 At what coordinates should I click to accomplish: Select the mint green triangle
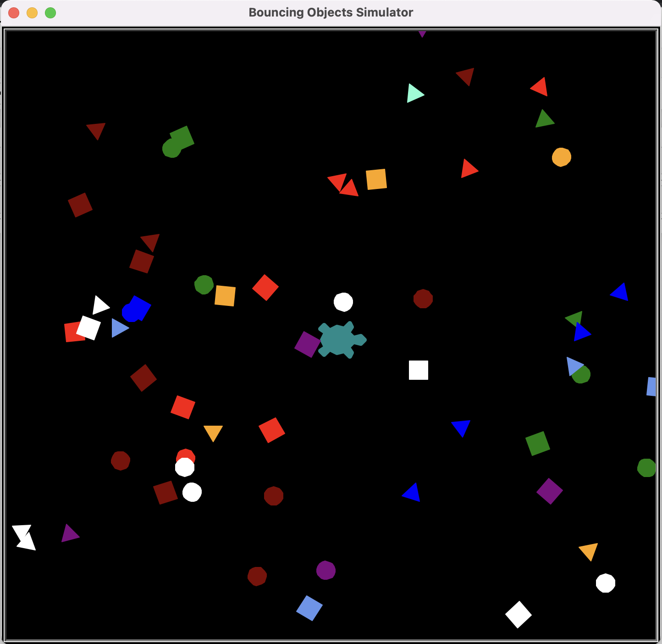point(414,93)
